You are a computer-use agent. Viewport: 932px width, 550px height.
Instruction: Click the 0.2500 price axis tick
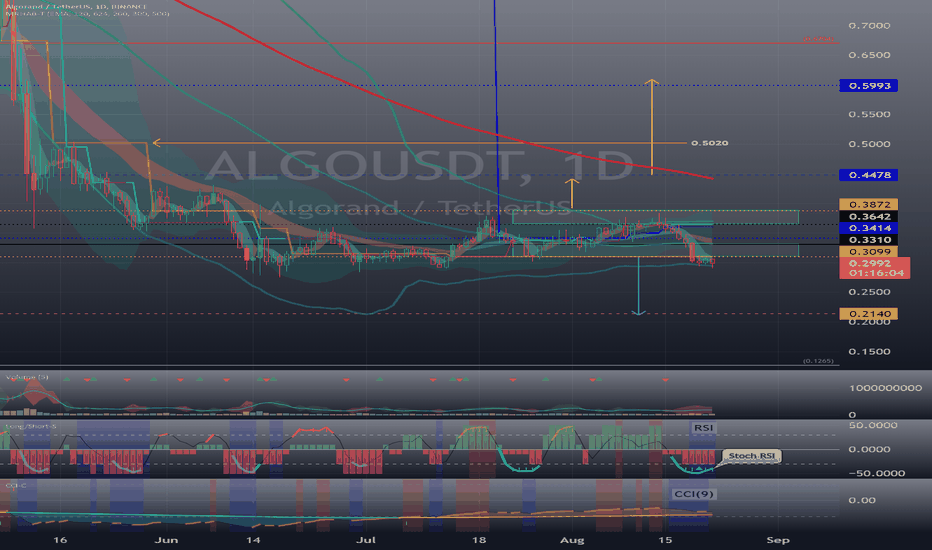click(869, 292)
